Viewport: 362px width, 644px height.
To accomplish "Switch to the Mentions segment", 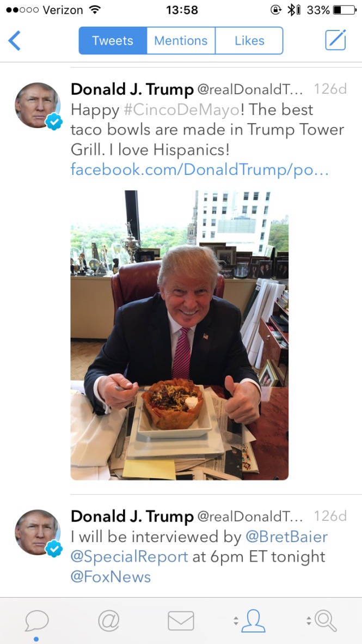I will click(x=181, y=41).
